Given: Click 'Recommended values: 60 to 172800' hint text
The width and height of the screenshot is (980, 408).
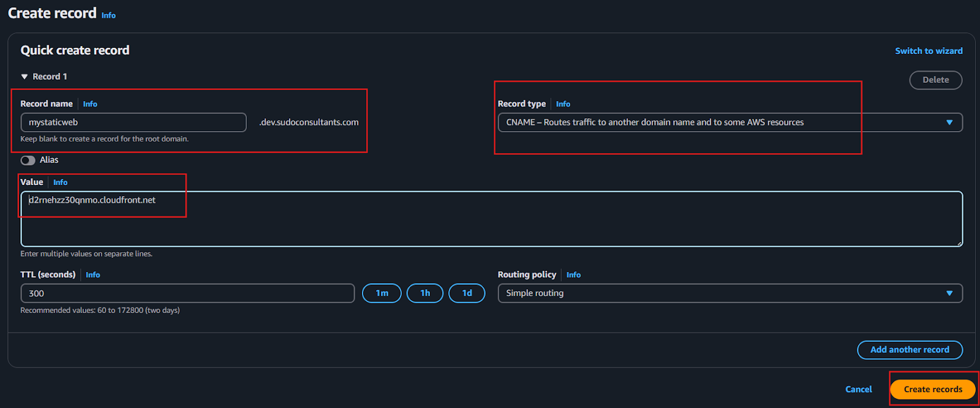Looking at the screenshot, I should pos(100,311).
